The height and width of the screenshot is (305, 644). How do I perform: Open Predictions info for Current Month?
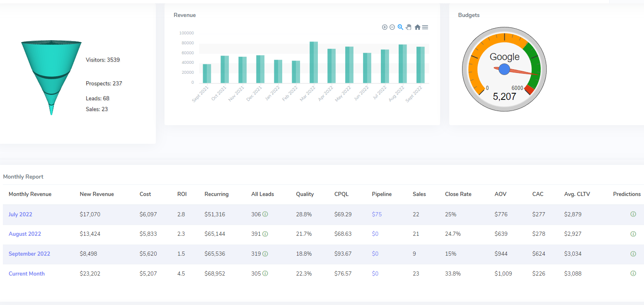[x=633, y=274]
